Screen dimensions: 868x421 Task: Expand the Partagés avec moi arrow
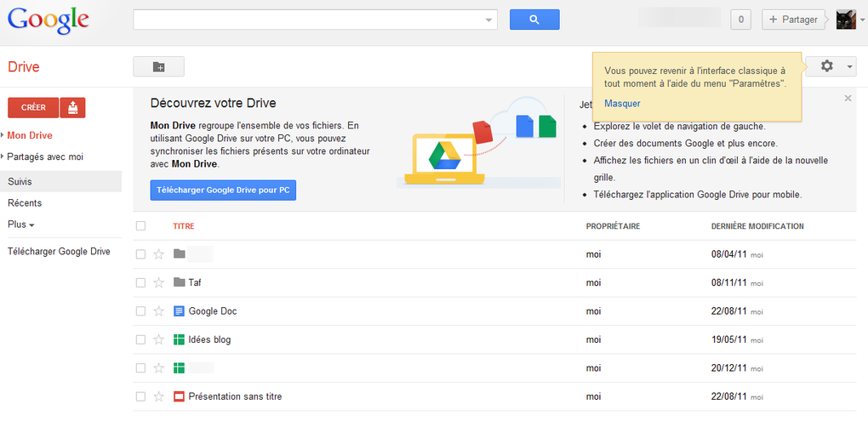(3, 156)
